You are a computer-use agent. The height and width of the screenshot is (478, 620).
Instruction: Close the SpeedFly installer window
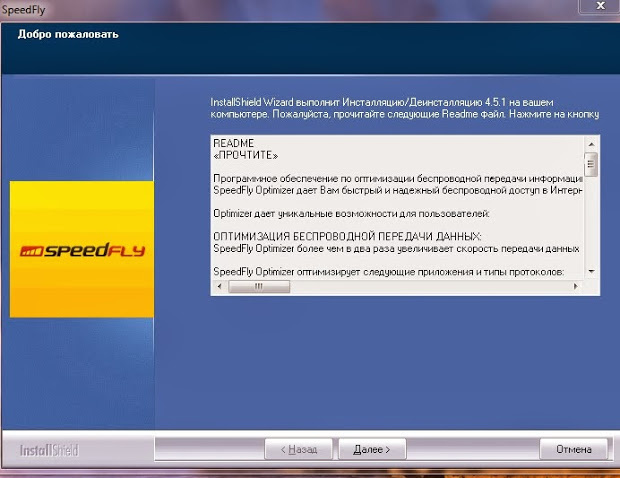pos(600,6)
